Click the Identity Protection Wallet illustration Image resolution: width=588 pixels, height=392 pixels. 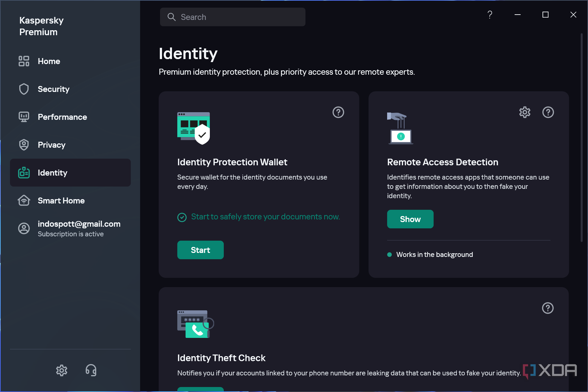point(194,128)
